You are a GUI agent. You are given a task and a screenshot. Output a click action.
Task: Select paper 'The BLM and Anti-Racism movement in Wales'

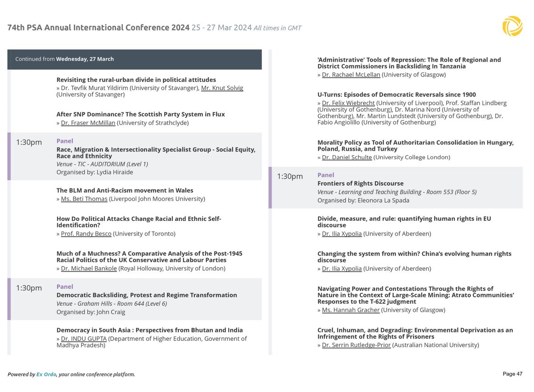[x=125, y=190]
